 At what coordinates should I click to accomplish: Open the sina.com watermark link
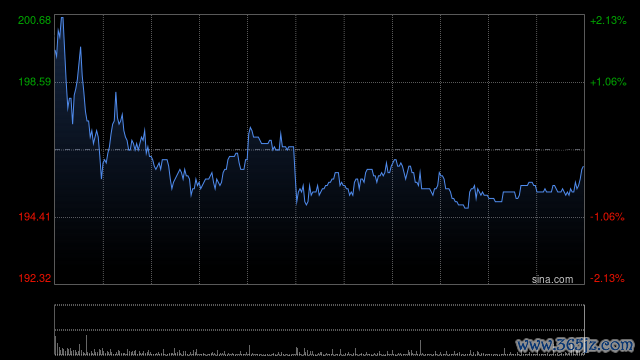pos(552,280)
